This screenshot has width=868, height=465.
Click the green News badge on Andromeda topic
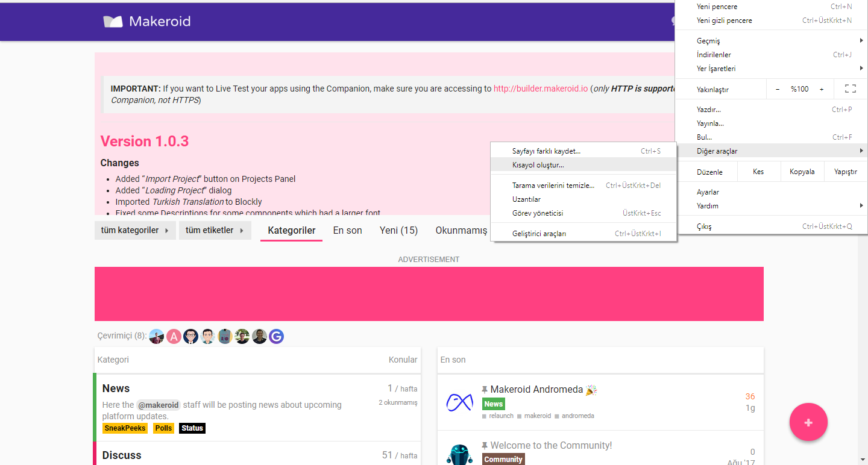(x=493, y=404)
